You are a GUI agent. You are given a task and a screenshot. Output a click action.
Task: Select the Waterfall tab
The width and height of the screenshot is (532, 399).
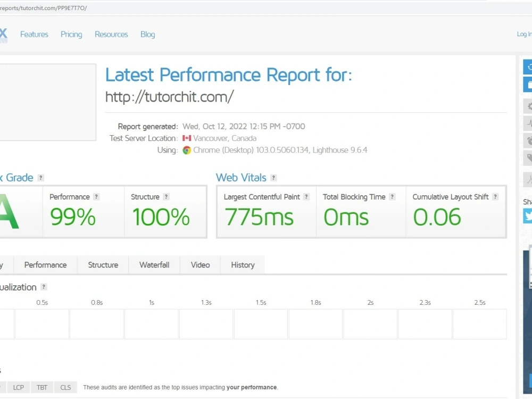click(x=154, y=265)
